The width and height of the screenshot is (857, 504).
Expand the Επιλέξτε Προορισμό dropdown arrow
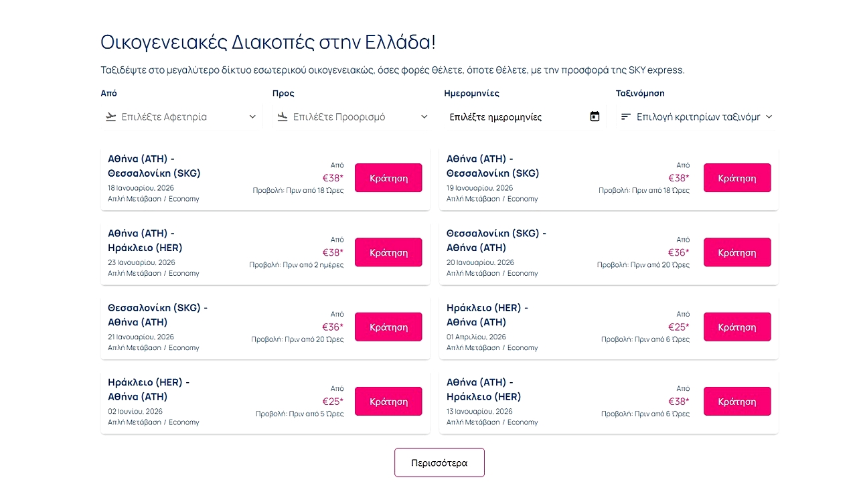(x=424, y=117)
